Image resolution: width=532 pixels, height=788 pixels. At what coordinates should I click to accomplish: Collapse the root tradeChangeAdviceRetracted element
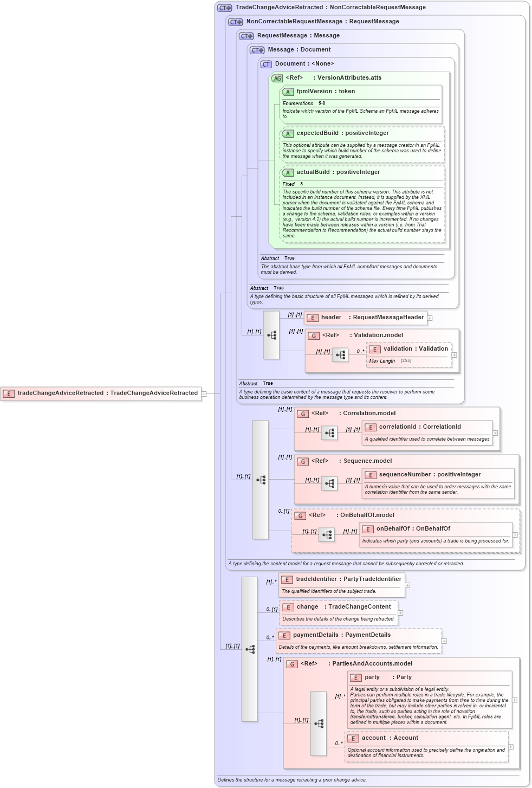click(x=204, y=394)
